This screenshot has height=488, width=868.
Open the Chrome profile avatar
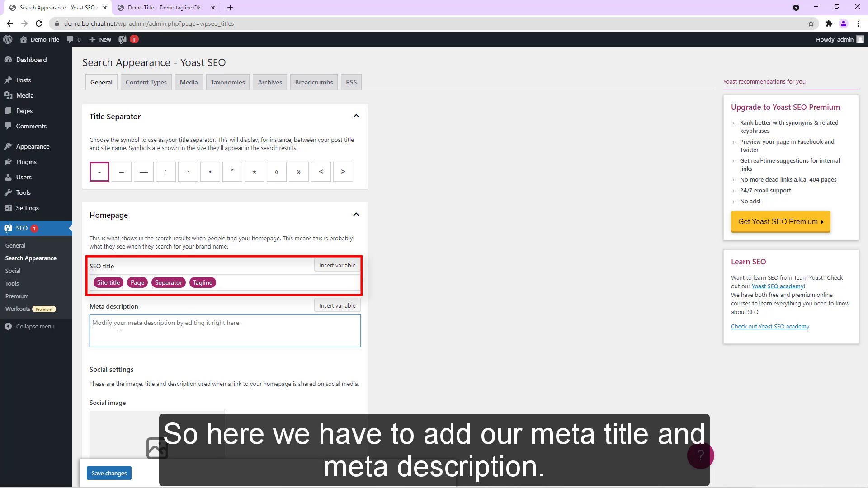pyautogui.click(x=844, y=23)
